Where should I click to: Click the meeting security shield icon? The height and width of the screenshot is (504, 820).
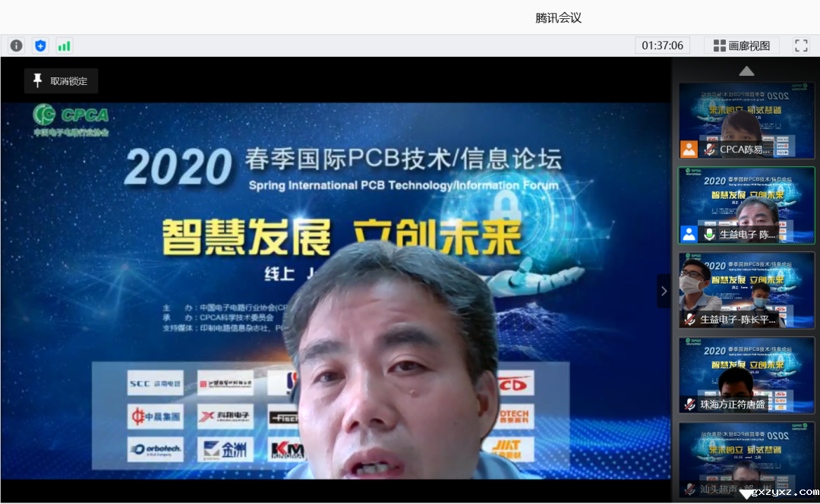coord(40,46)
